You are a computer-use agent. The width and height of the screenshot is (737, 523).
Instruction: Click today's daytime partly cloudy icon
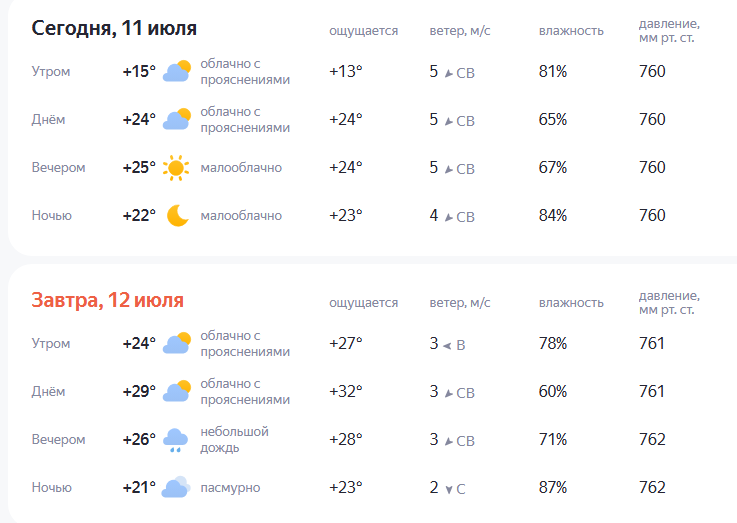pyautogui.click(x=177, y=120)
